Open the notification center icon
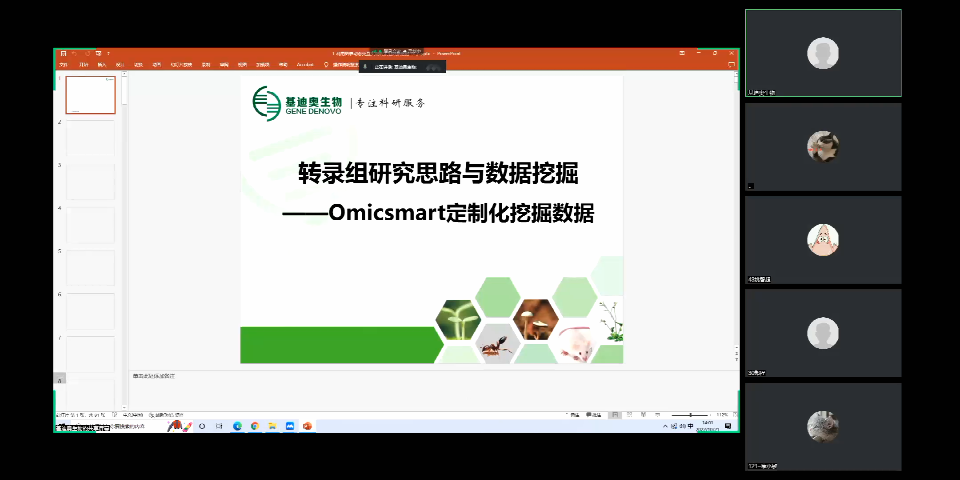 (x=728, y=426)
